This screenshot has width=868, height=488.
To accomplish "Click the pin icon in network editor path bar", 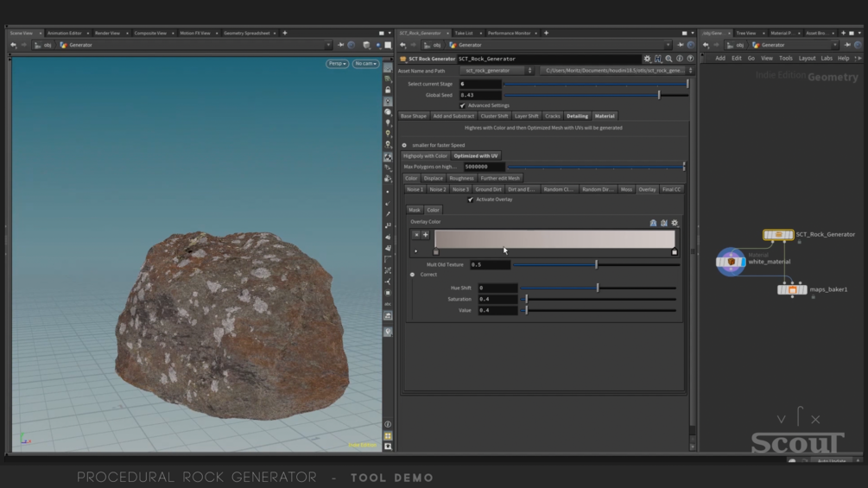I will [848, 46].
